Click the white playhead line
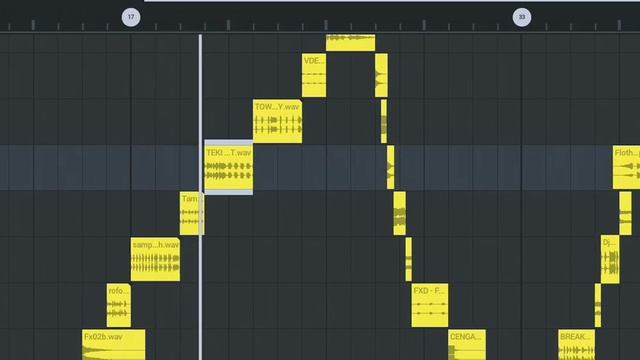The height and width of the screenshot is (360, 640). click(x=200, y=197)
